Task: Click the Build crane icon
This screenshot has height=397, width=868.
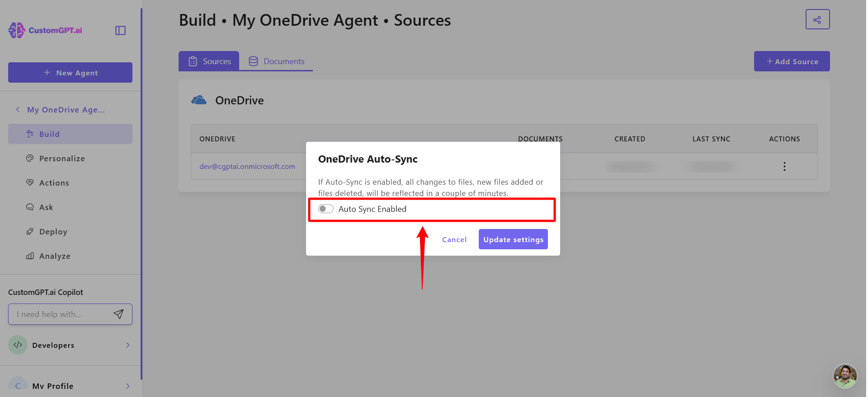Action: [x=30, y=134]
